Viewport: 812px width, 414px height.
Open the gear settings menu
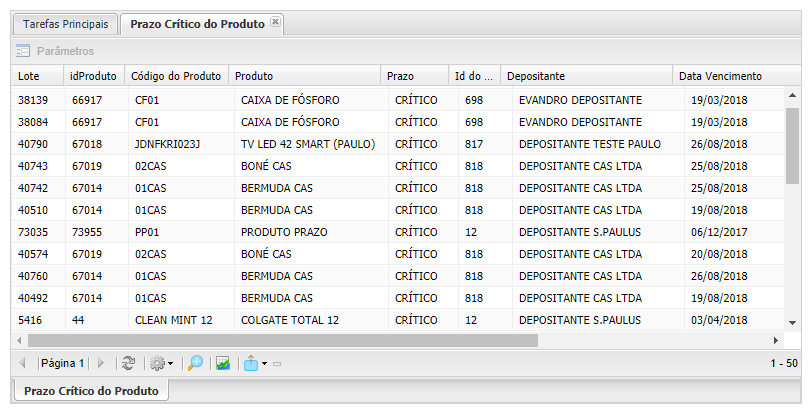tap(157, 363)
